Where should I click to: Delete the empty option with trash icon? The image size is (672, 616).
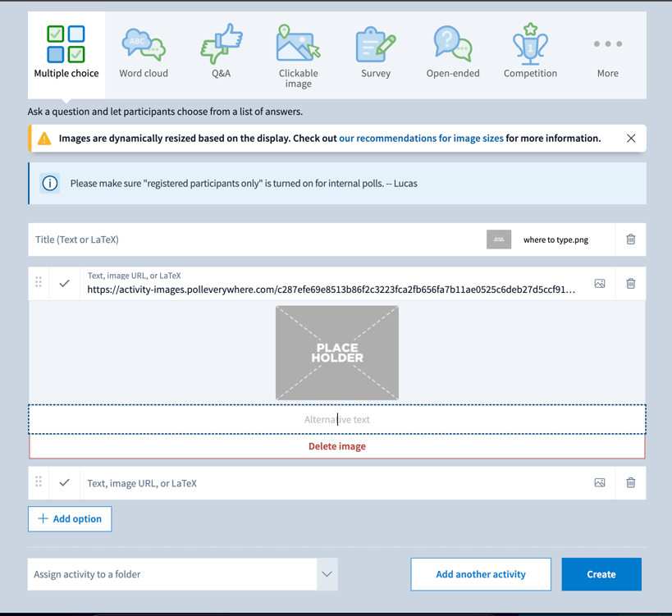(x=631, y=483)
